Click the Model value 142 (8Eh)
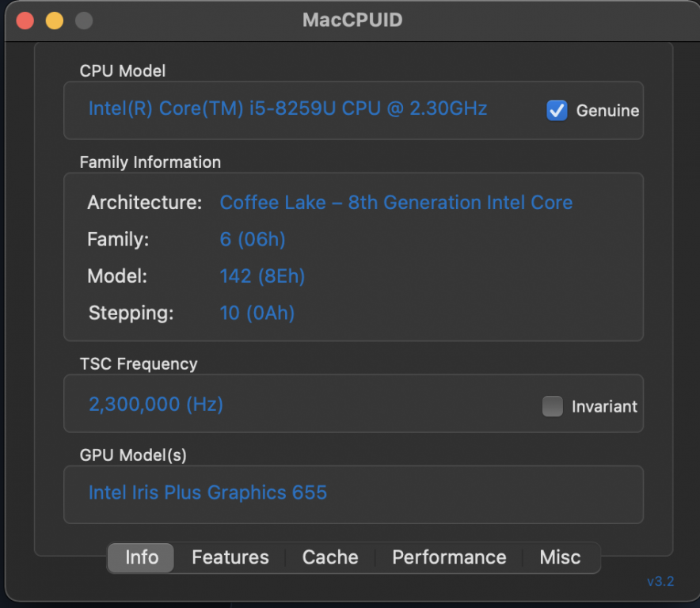Image resolution: width=700 pixels, height=608 pixels. click(x=262, y=276)
